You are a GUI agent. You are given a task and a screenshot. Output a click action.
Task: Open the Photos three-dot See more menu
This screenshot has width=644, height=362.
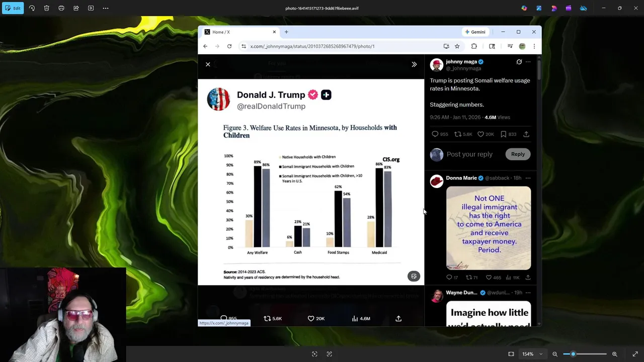106,8
